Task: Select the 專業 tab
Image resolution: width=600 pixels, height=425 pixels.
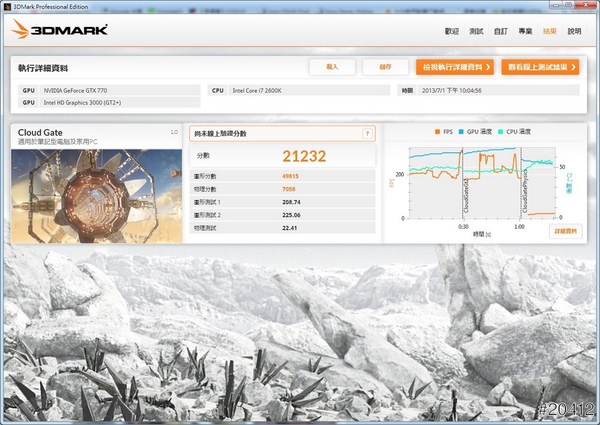Action: pyautogui.click(x=525, y=31)
